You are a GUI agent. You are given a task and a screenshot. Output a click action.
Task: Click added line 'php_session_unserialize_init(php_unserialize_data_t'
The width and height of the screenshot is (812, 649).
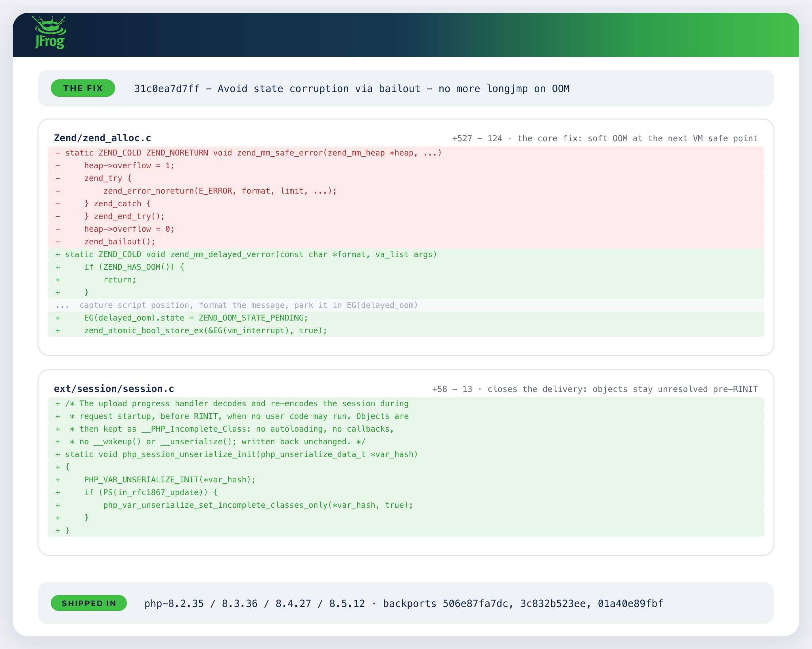[x=406, y=454]
